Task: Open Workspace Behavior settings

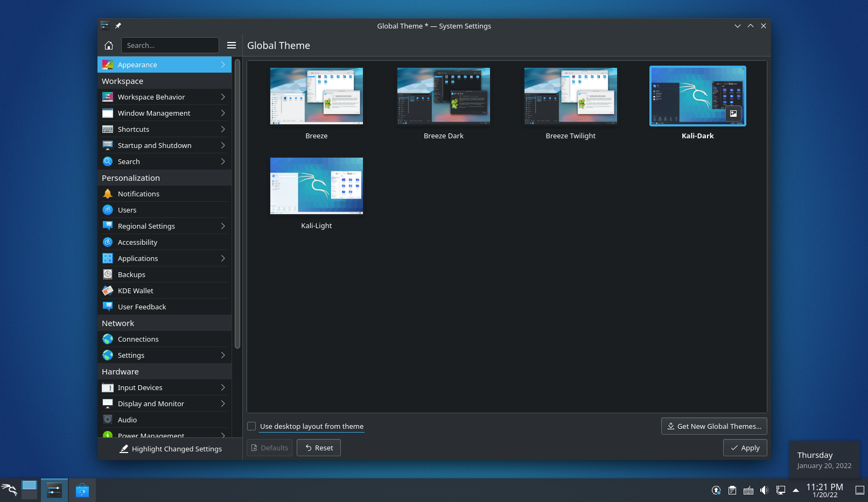Action: pos(151,97)
